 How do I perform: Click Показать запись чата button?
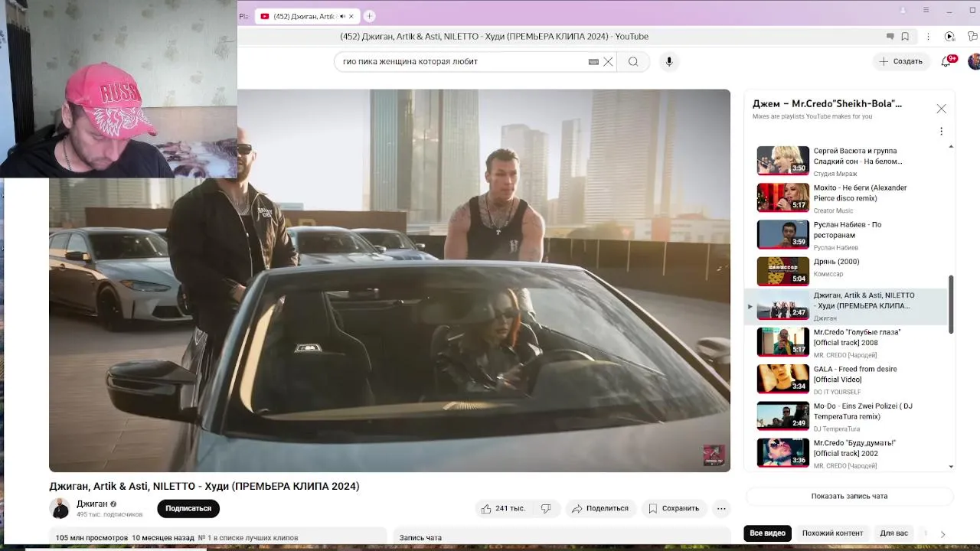[849, 496]
